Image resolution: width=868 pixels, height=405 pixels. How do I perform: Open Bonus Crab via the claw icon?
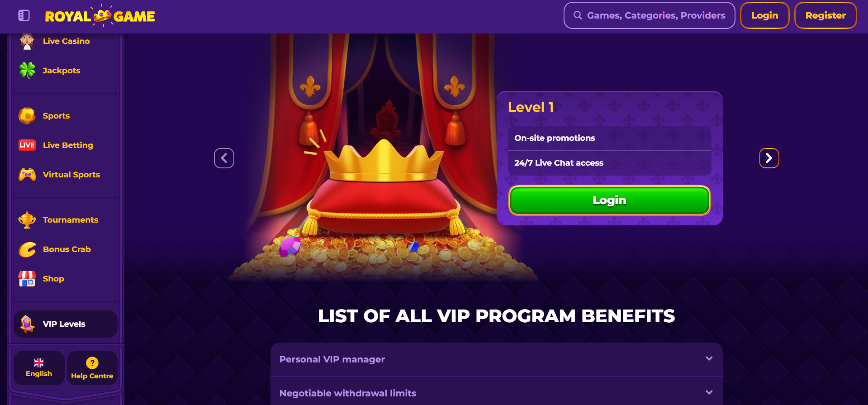click(x=27, y=249)
